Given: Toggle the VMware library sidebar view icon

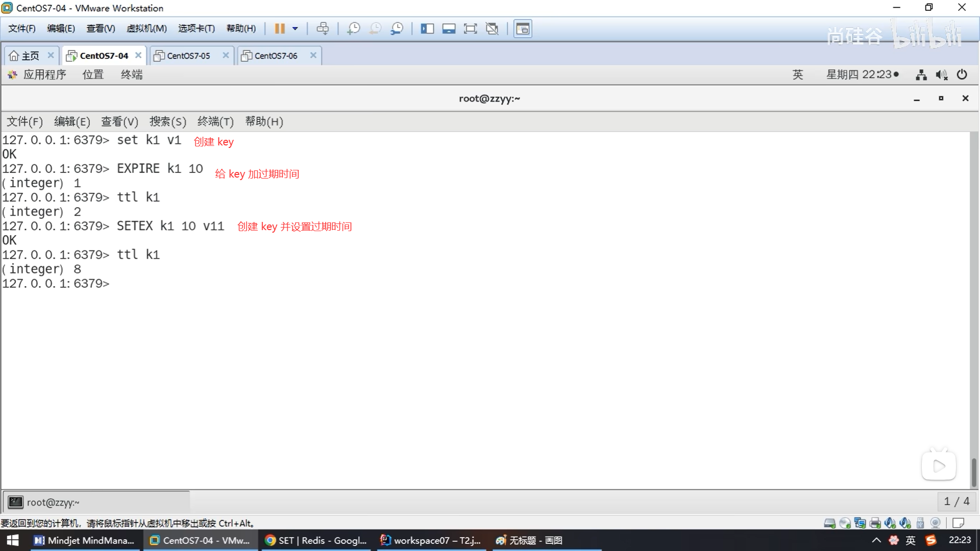Looking at the screenshot, I should point(427,29).
